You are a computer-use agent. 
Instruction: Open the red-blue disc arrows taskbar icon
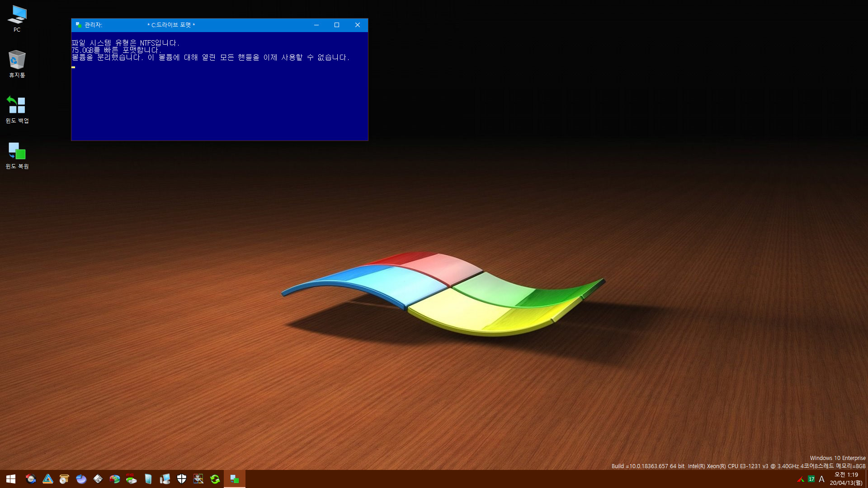31,479
